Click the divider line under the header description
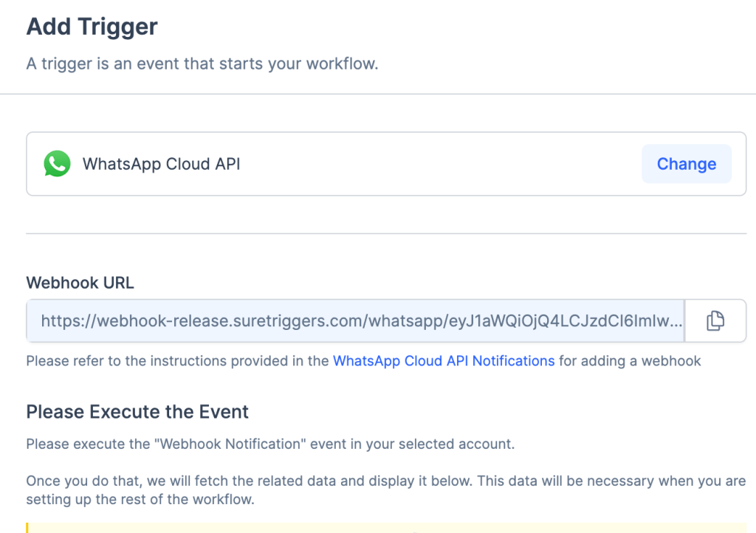Image resolution: width=756 pixels, height=533 pixels. 378,94
